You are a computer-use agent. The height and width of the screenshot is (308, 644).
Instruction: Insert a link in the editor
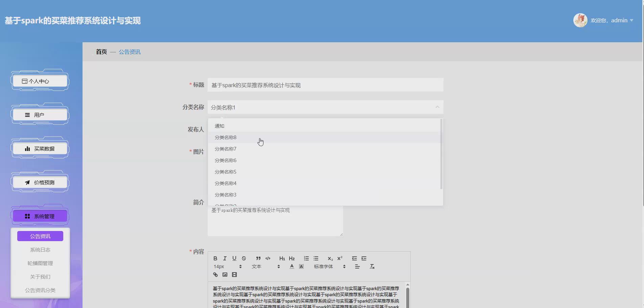click(215, 275)
